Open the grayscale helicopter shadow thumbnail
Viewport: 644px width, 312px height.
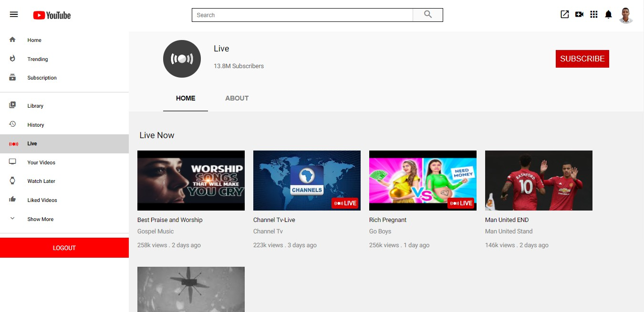[x=191, y=289]
